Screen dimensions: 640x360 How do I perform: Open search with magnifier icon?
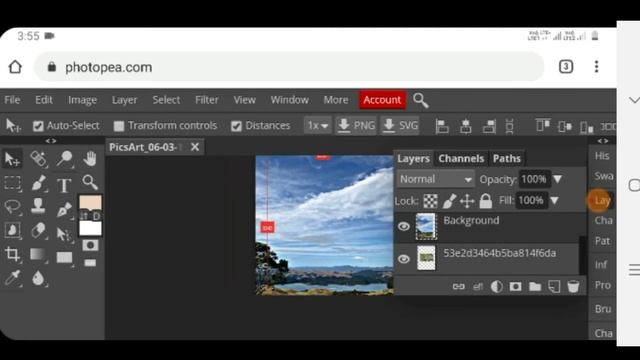(x=420, y=100)
